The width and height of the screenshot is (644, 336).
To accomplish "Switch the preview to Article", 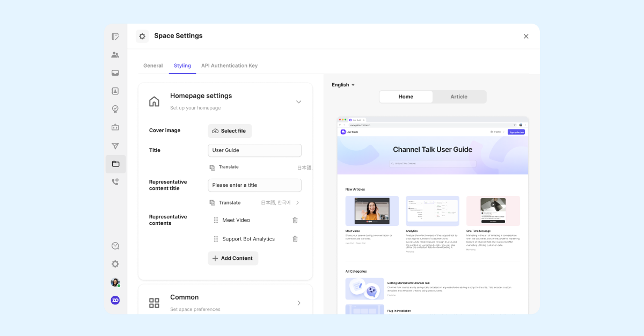I will (459, 97).
